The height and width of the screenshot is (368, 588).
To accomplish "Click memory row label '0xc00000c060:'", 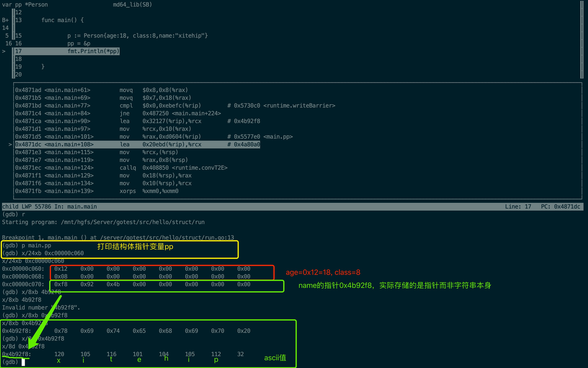I will coord(23,269).
